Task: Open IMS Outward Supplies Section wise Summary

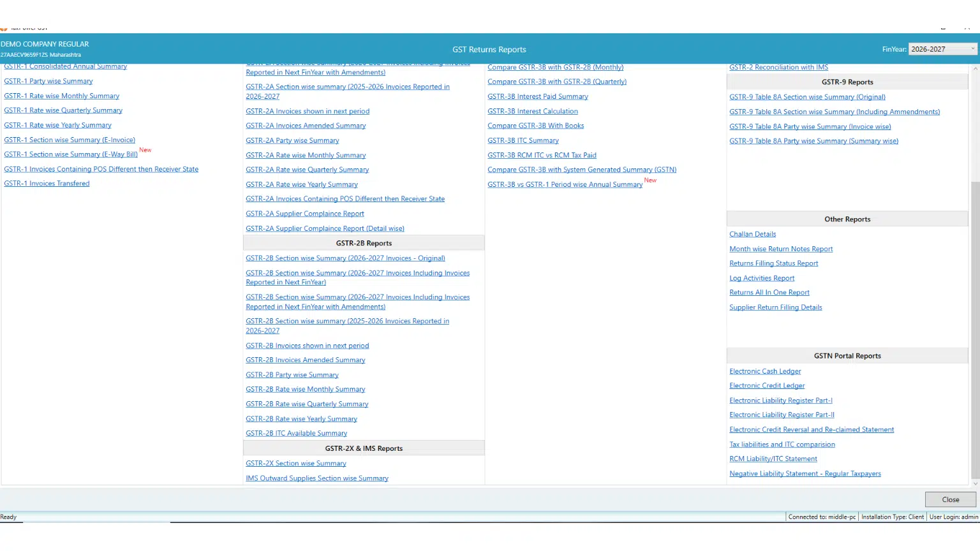Action: (317, 478)
